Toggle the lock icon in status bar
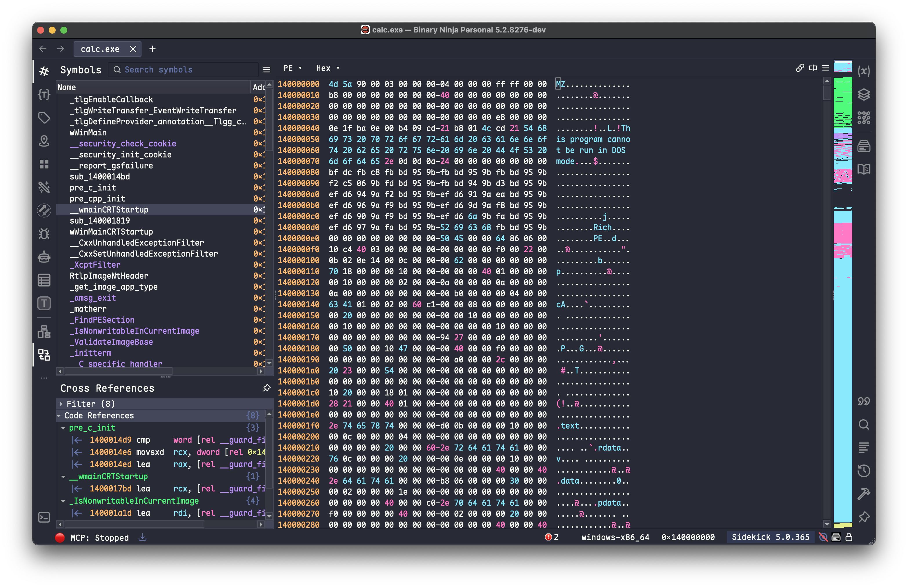Viewport: 908px width, 588px height. click(849, 537)
